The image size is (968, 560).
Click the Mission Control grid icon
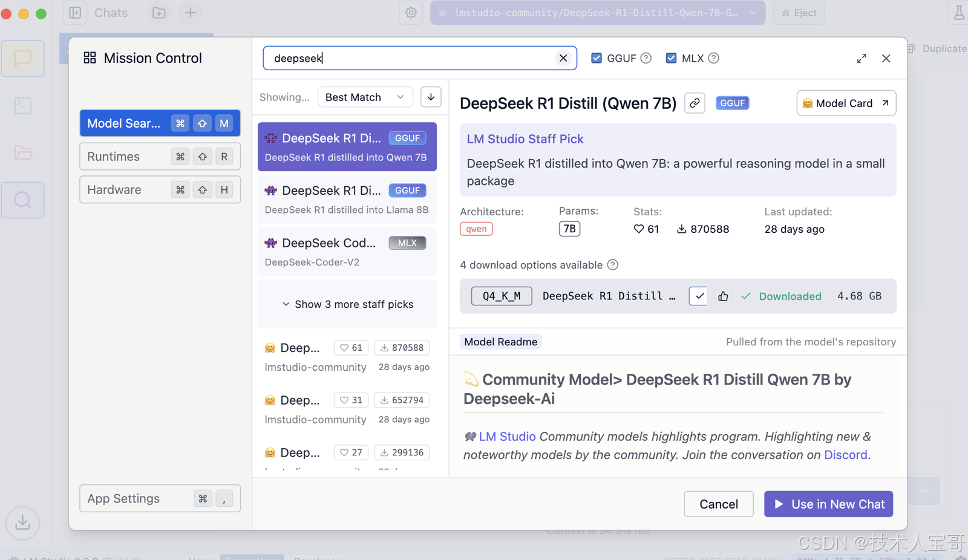tap(90, 57)
